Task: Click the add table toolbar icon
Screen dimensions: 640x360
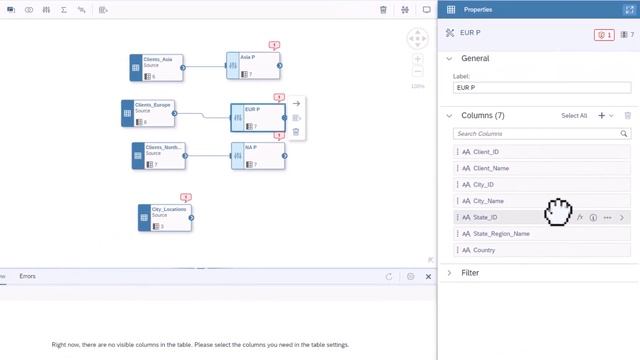Action: [11, 10]
